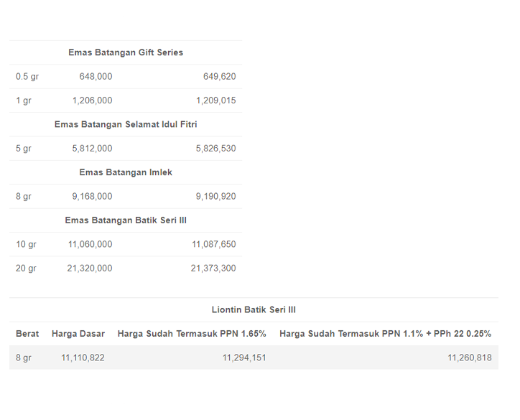This screenshot has height=420, width=520.
Task: Click the Harga Dasar column header
Action: tap(78, 334)
